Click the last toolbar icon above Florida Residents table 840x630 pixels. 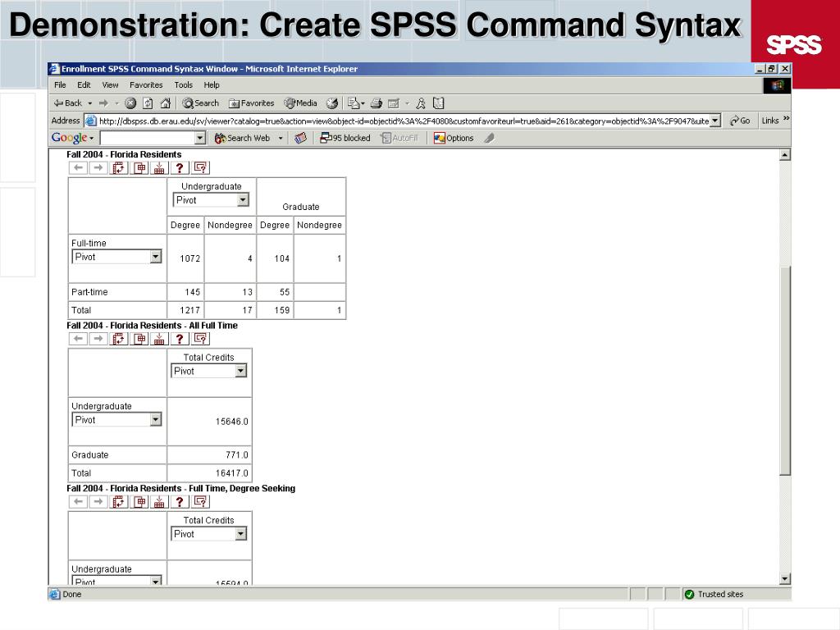200,168
